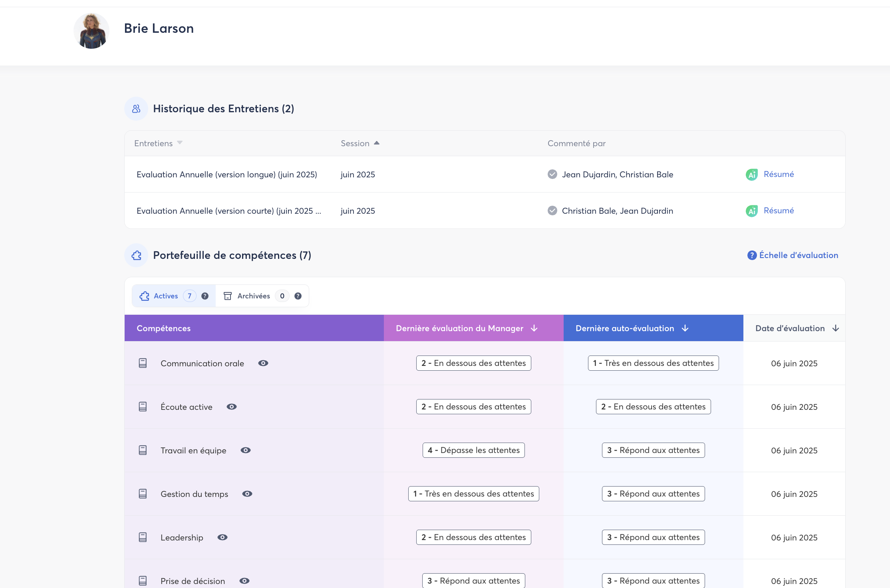Toggle visibility eye for Travail en équipe
890x588 pixels.
coord(246,450)
